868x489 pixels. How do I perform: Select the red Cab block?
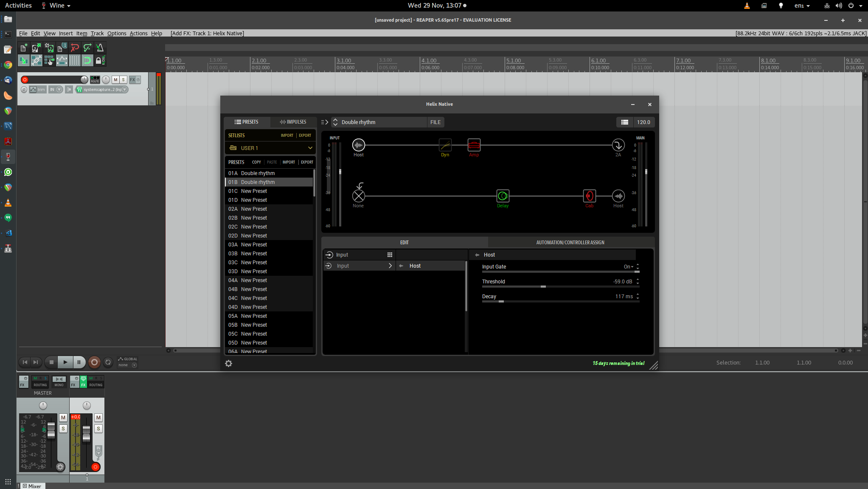(x=589, y=196)
